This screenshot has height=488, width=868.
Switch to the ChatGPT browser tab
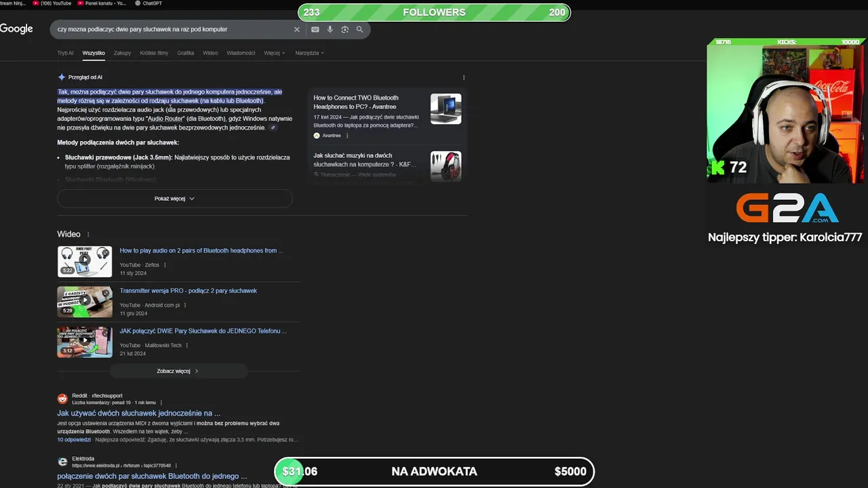pyautogui.click(x=148, y=3)
